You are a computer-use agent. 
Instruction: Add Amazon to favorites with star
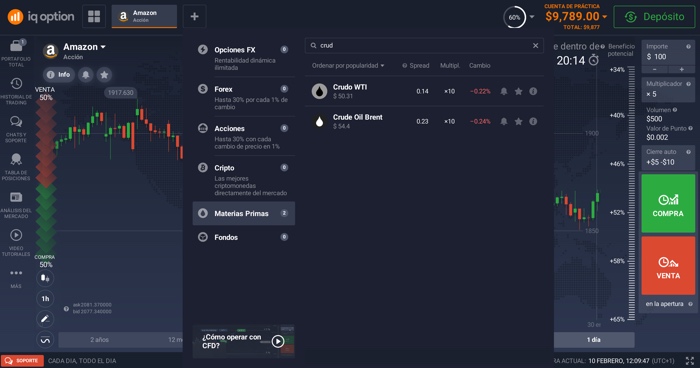(104, 75)
